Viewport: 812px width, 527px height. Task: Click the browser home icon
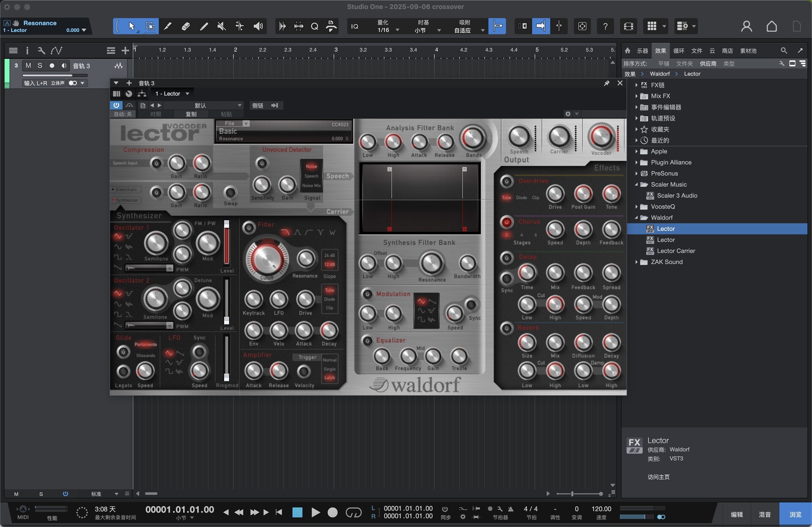(x=628, y=51)
